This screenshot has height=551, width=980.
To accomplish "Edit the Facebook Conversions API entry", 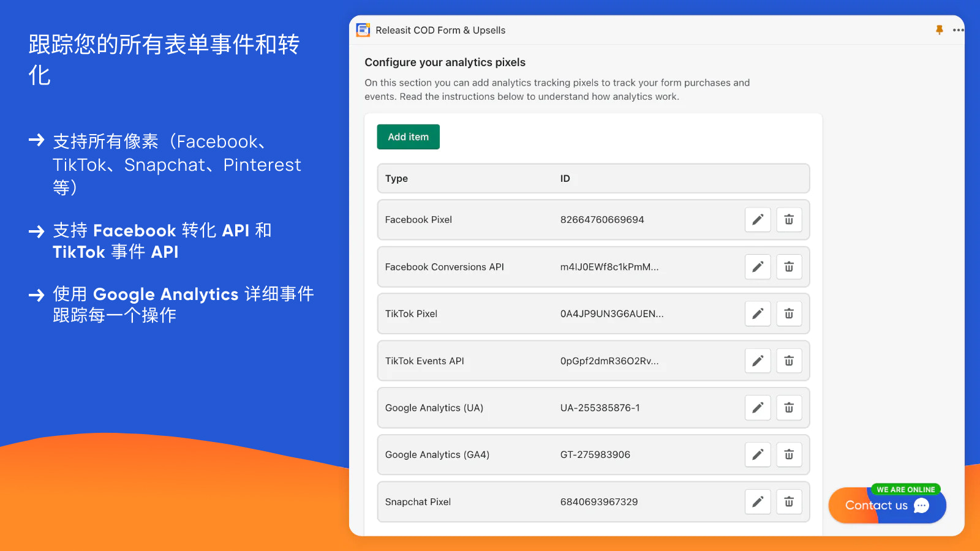I will pos(758,267).
